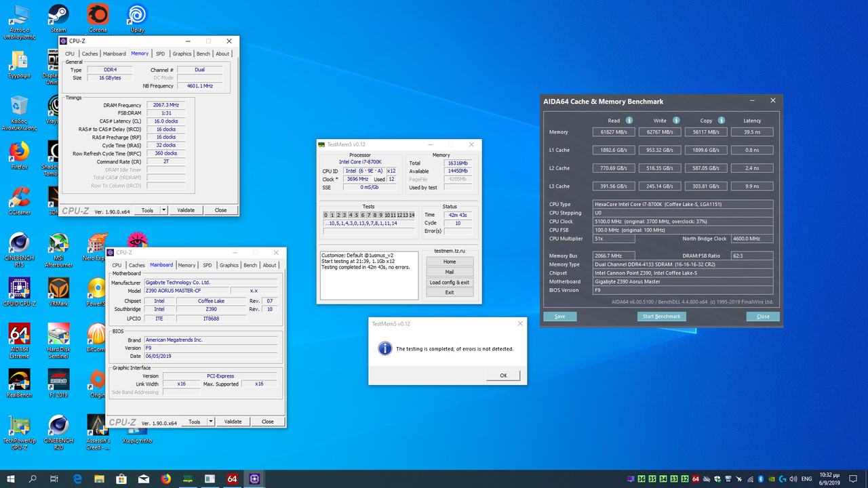868x488 pixels.
Task: Open the Hard Disk Sentinel desktop icon
Action: point(58,340)
